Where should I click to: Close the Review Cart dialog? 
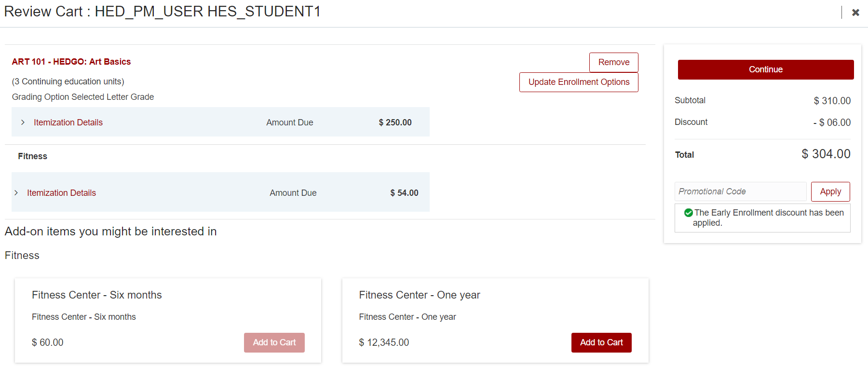[x=855, y=13]
